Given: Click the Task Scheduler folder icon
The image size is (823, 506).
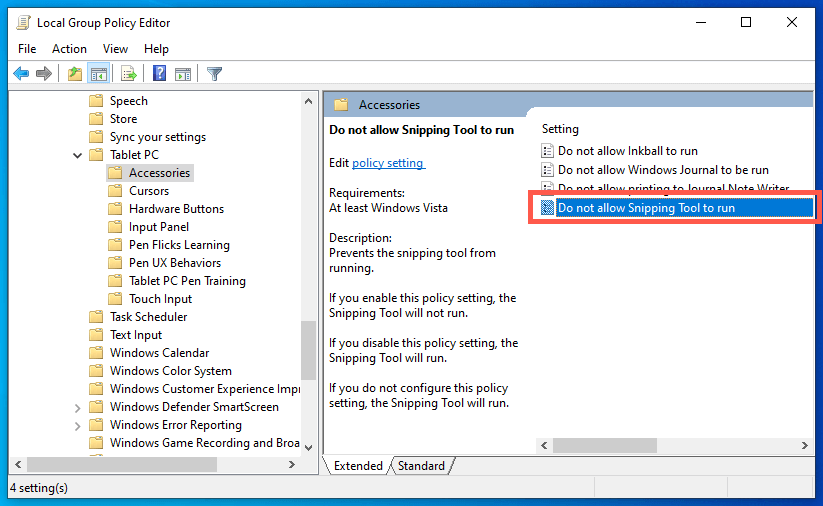Looking at the screenshot, I should click(x=96, y=317).
